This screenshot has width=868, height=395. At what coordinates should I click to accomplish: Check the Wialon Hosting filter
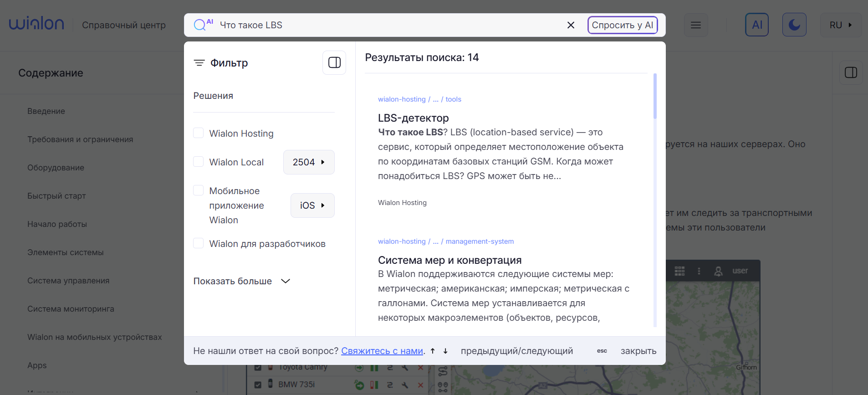(x=199, y=133)
